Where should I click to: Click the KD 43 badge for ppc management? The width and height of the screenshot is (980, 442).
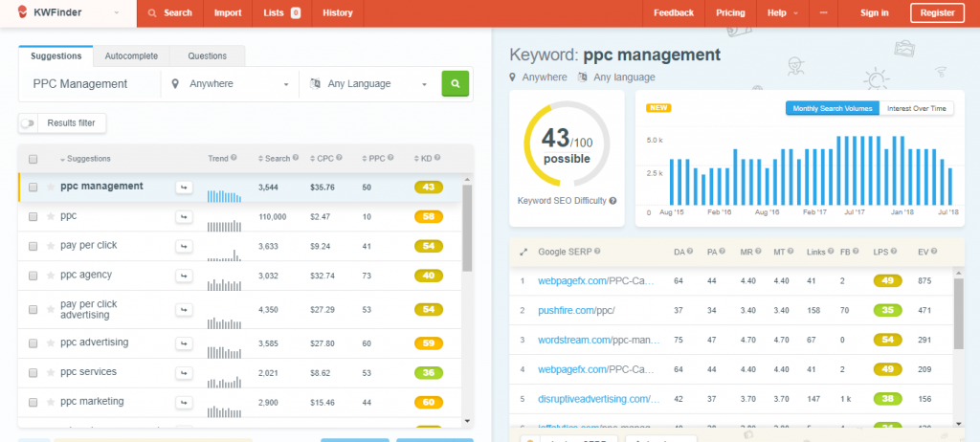pyautogui.click(x=429, y=187)
